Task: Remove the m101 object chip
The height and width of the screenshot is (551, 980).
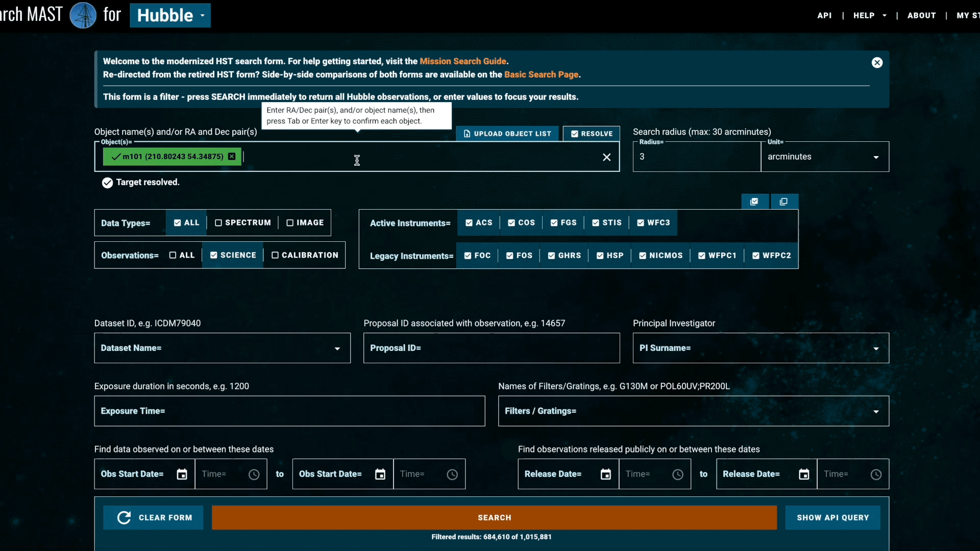Action: [232, 157]
